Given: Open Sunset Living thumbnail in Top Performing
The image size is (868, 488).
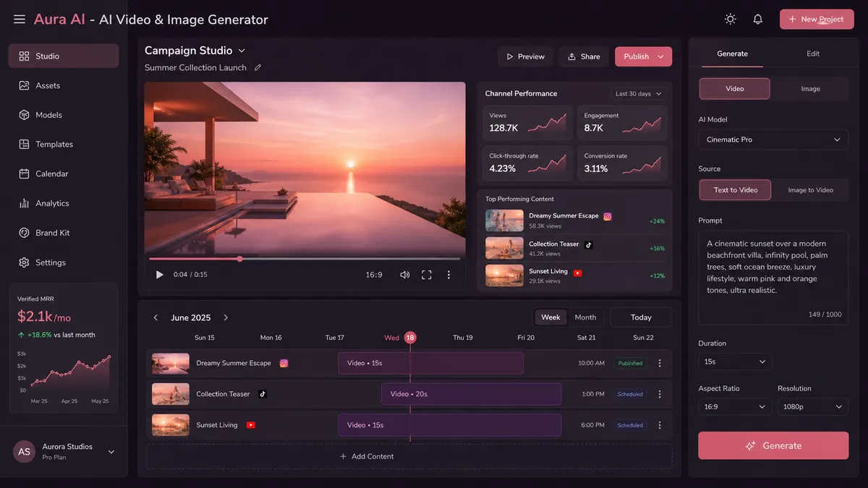Looking at the screenshot, I should click(x=504, y=275).
